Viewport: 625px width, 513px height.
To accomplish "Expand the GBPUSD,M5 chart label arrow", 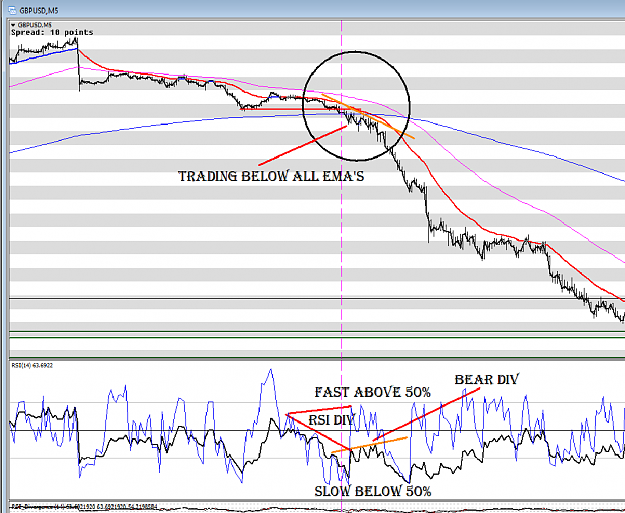I will 13,25.
